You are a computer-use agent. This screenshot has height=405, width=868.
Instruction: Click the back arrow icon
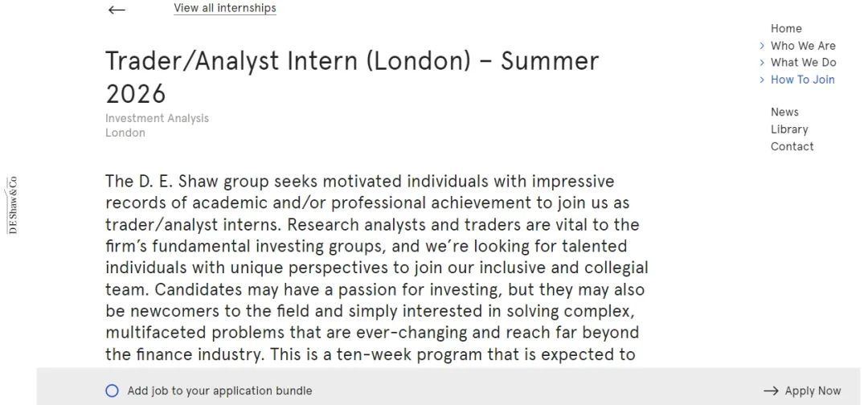[x=117, y=10]
